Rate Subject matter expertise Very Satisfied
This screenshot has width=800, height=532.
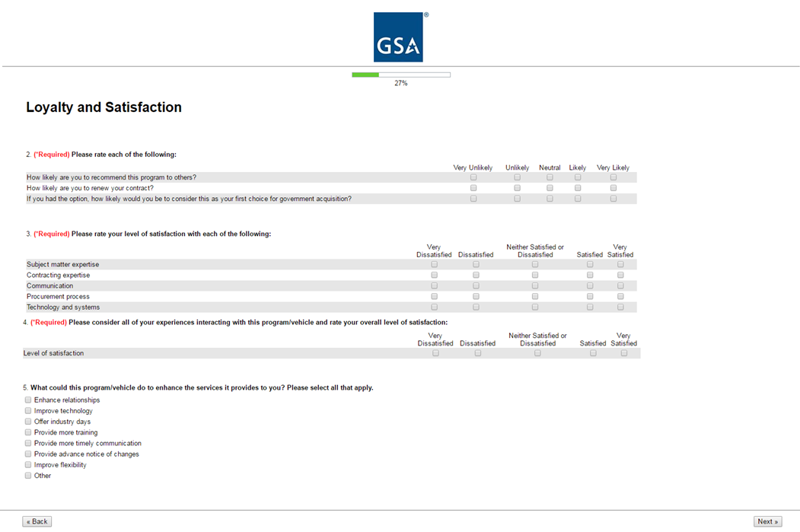(x=620, y=264)
